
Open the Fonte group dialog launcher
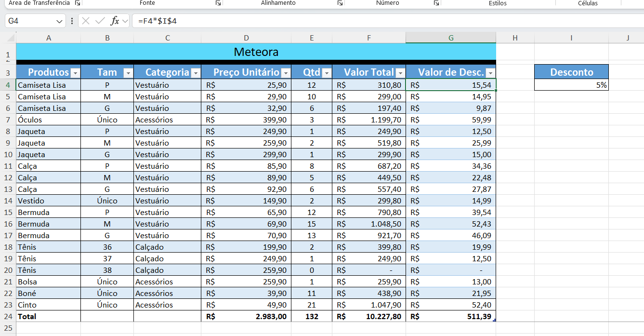tap(218, 3)
